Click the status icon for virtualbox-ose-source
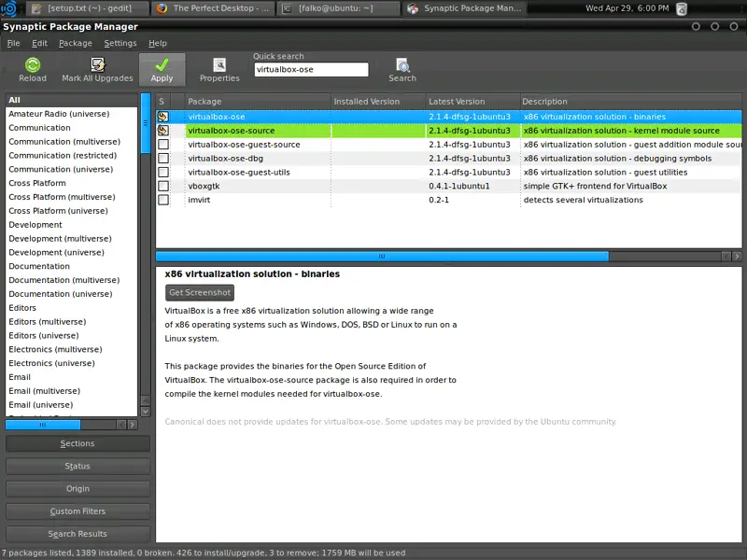747x560 pixels. 162,131
